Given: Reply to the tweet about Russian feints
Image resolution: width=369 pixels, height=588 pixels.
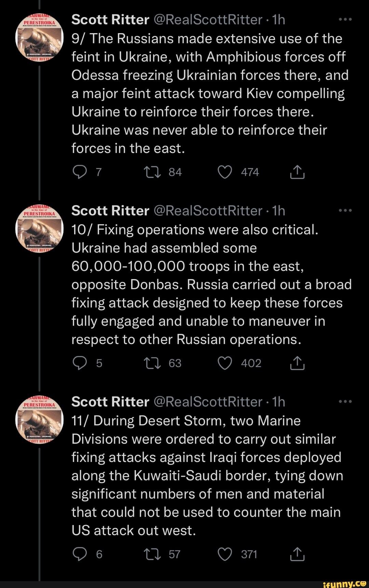Looking at the screenshot, I should pos(79,172).
